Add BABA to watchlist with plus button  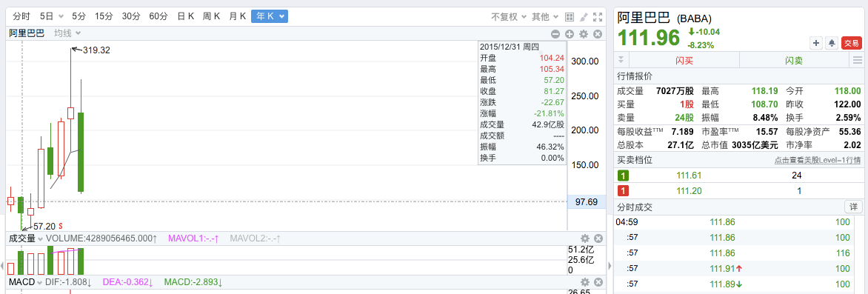(x=815, y=43)
